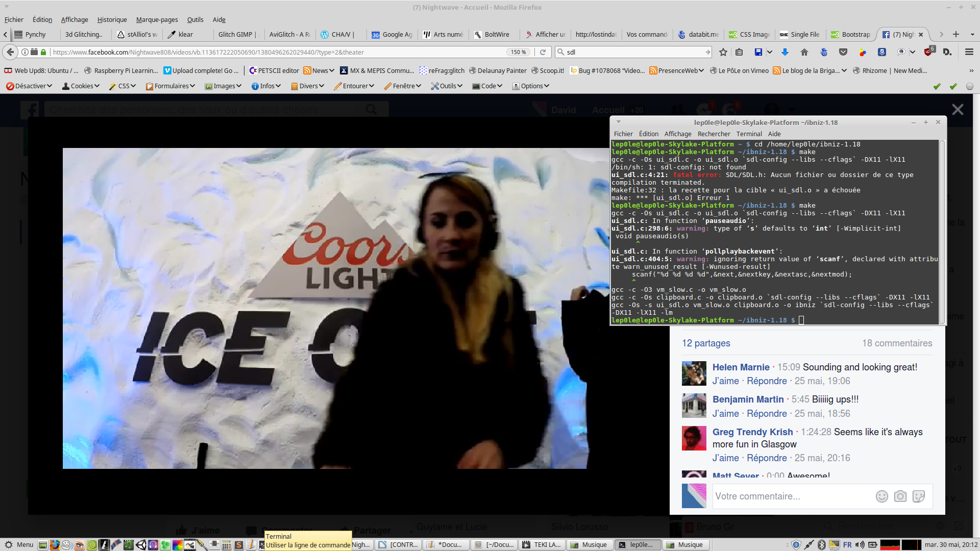Screen dimensions: 980x551
Task: Click the camera icon in comment box
Action: (x=900, y=496)
